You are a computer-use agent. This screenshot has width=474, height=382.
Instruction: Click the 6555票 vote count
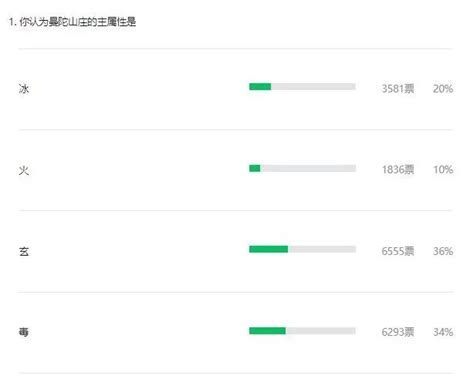[398, 251]
